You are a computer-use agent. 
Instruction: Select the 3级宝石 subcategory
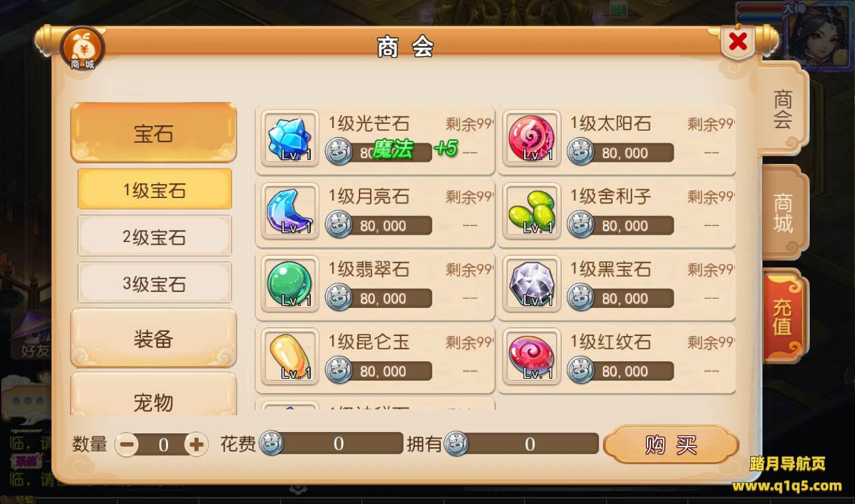click(155, 283)
